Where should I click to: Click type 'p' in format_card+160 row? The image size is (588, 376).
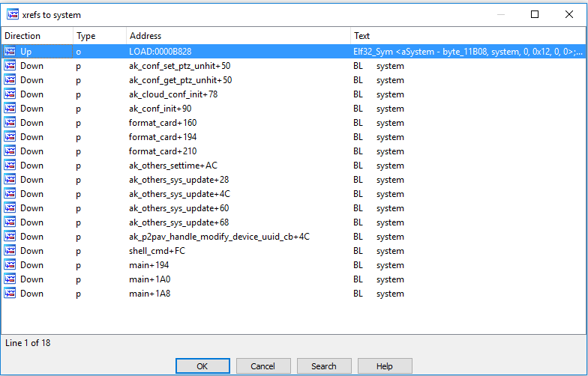pyautogui.click(x=78, y=124)
